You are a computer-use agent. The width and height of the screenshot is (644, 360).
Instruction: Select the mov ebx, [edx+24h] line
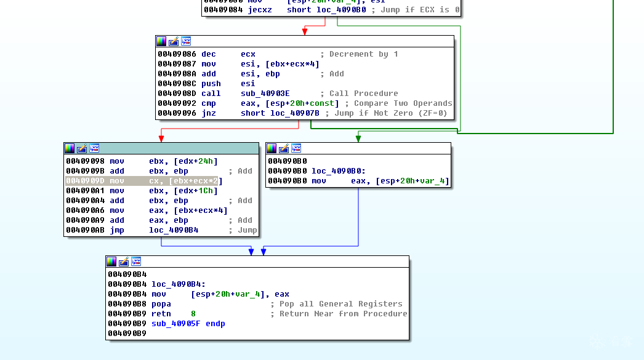tap(142, 161)
